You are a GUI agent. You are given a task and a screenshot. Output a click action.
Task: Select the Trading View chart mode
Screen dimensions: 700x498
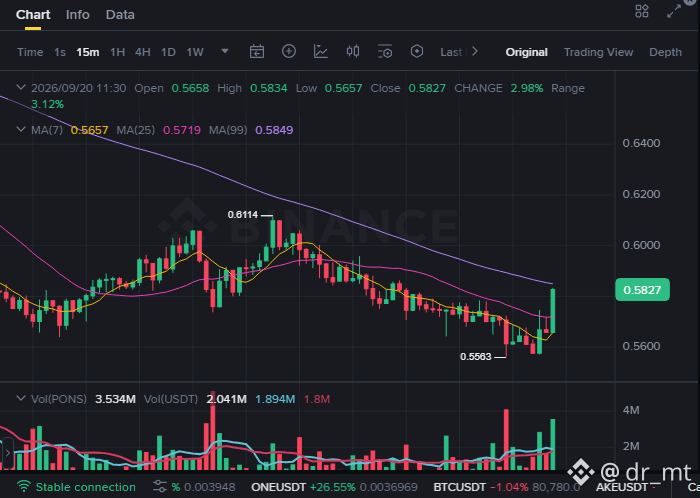coord(598,52)
